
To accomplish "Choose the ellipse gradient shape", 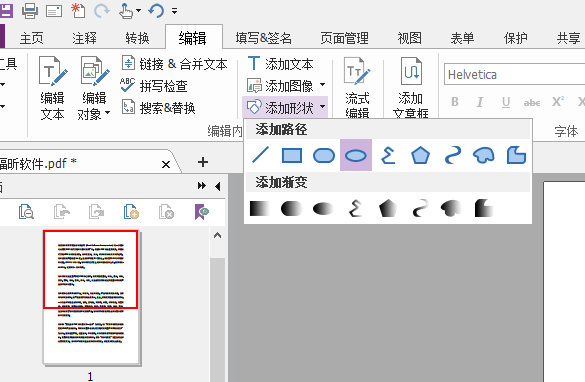I will (323, 209).
